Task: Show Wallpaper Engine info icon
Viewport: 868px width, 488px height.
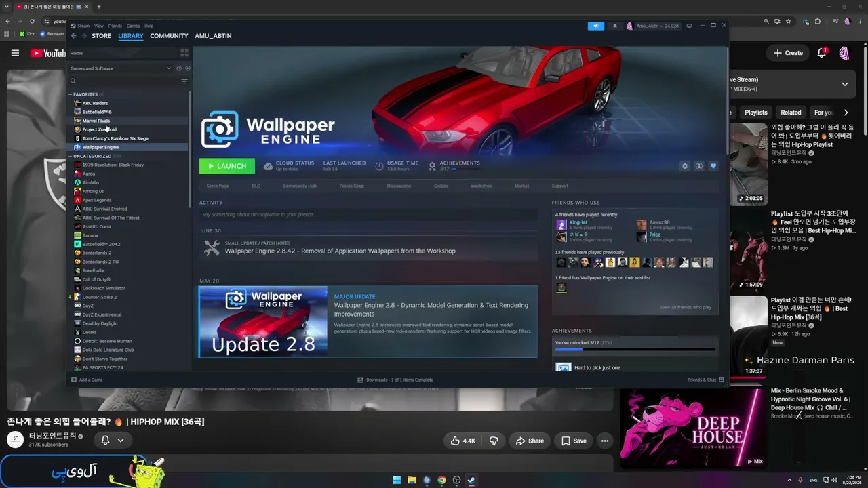Action: click(x=698, y=166)
